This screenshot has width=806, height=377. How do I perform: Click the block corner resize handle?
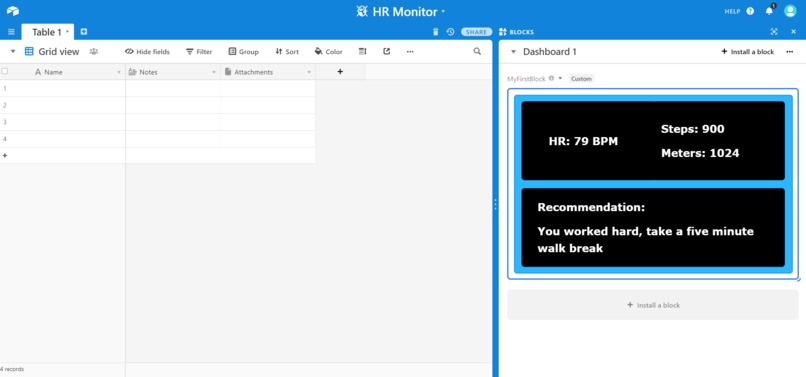(798, 279)
